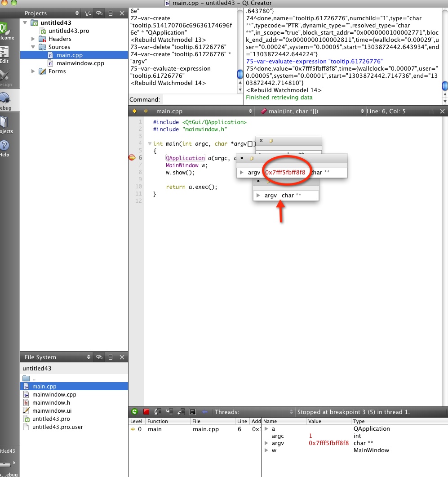Expand the argv variable in Locals view

266,443
